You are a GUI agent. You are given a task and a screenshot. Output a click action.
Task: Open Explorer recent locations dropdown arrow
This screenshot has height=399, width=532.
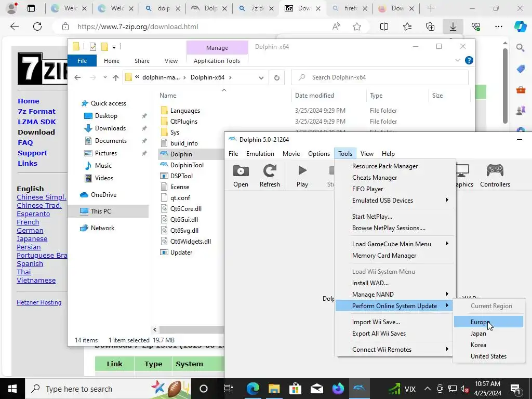tap(105, 78)
